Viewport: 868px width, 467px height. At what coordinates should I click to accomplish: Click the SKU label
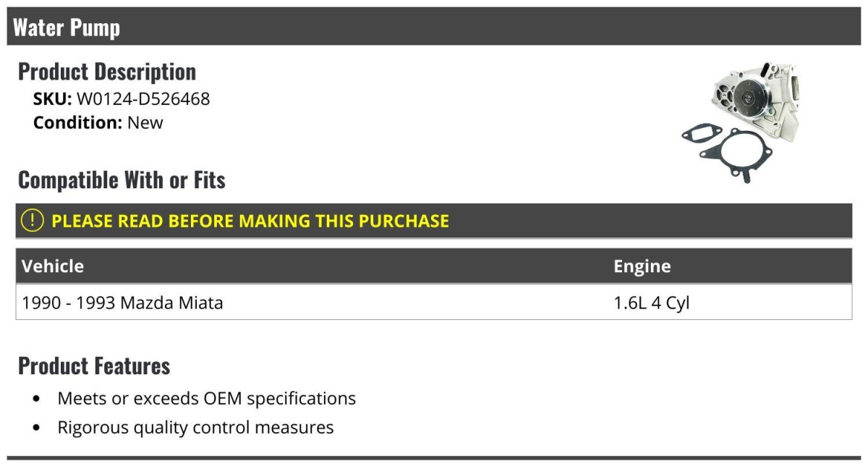(x=52, y=99)
